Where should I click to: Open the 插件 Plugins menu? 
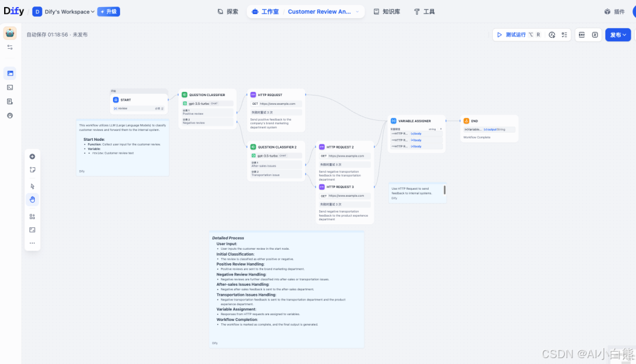[614, 12]
